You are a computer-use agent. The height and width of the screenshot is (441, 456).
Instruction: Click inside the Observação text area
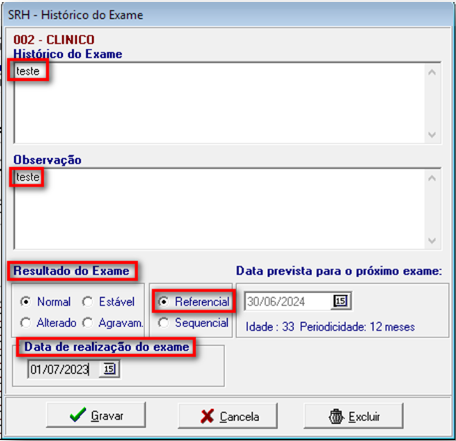coord(220,209)
